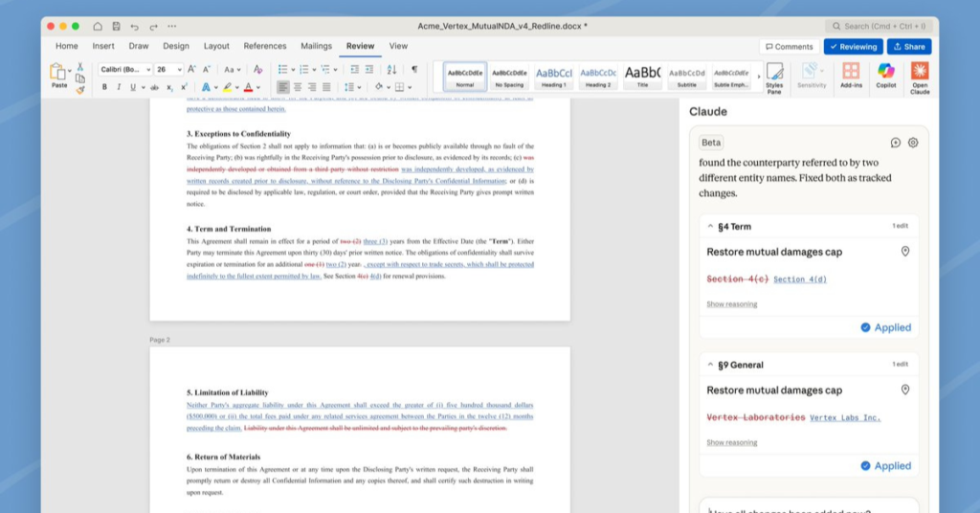Collapse the §4 Term section
Screen dimensions: 980x513
point(710,226)
